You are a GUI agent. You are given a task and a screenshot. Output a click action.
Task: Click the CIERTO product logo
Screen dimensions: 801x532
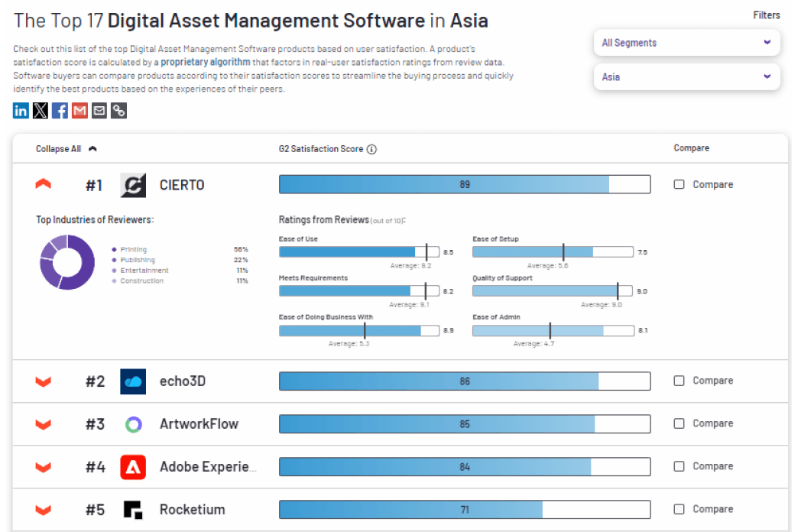point(133,185)
